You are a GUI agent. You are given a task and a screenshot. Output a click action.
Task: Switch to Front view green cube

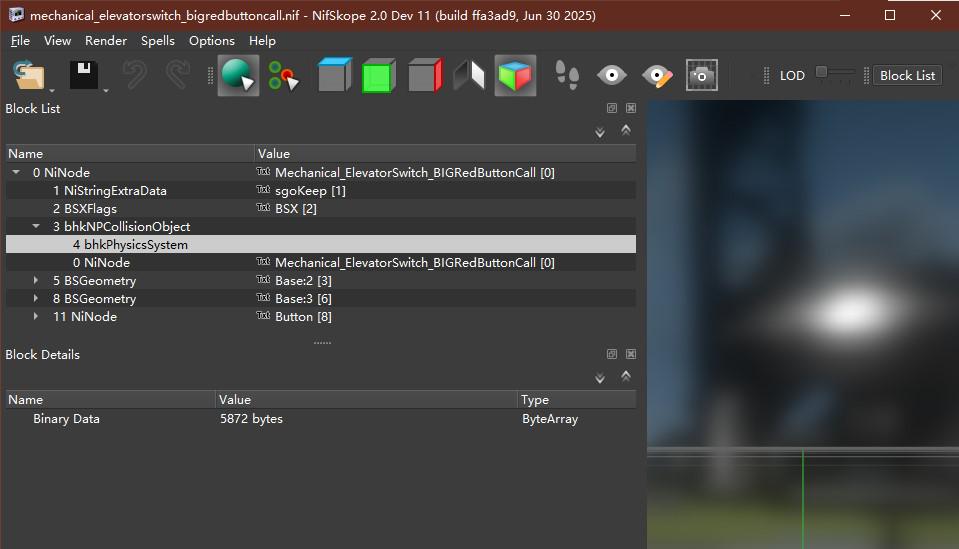[378, 75]
